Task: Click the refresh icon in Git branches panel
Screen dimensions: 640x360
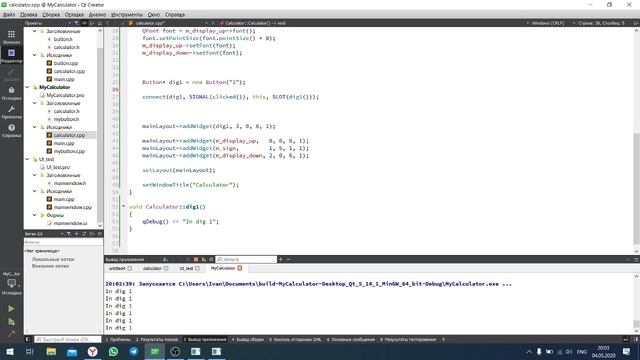Action: [84, 234]
